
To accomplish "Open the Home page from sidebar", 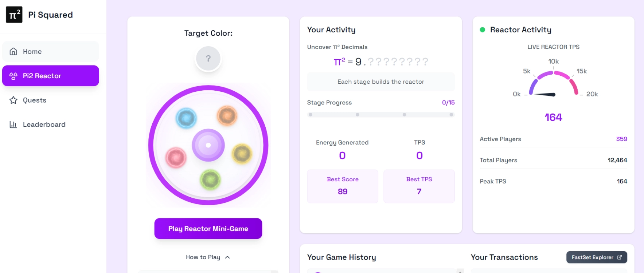I will click(x=51, y=51).
